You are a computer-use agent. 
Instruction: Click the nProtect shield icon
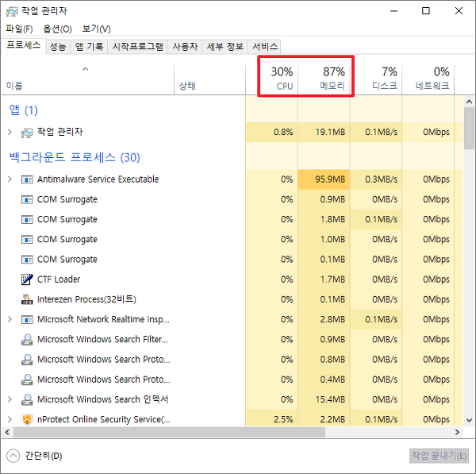(27, 419)
